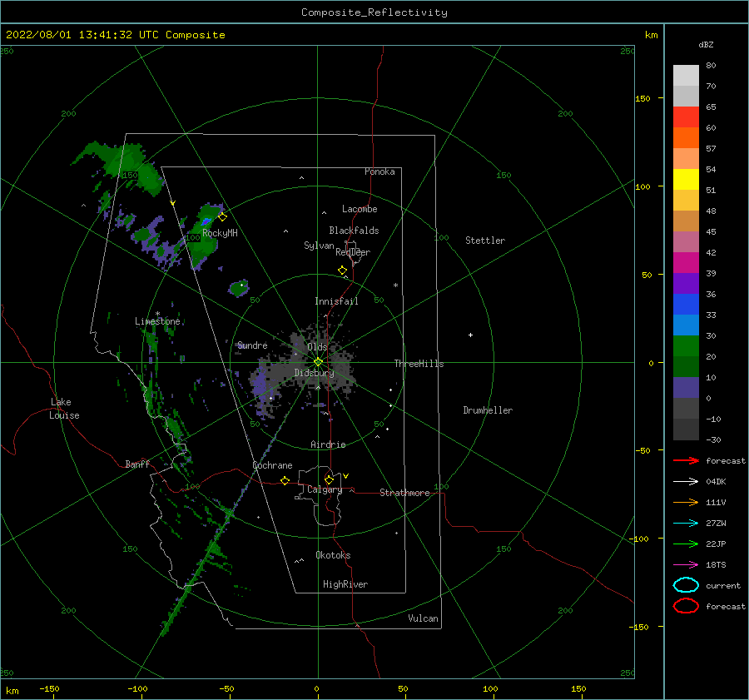Click the Airdrie city label
This screenshot has width=749, height=700.
[x=328, y=444]
